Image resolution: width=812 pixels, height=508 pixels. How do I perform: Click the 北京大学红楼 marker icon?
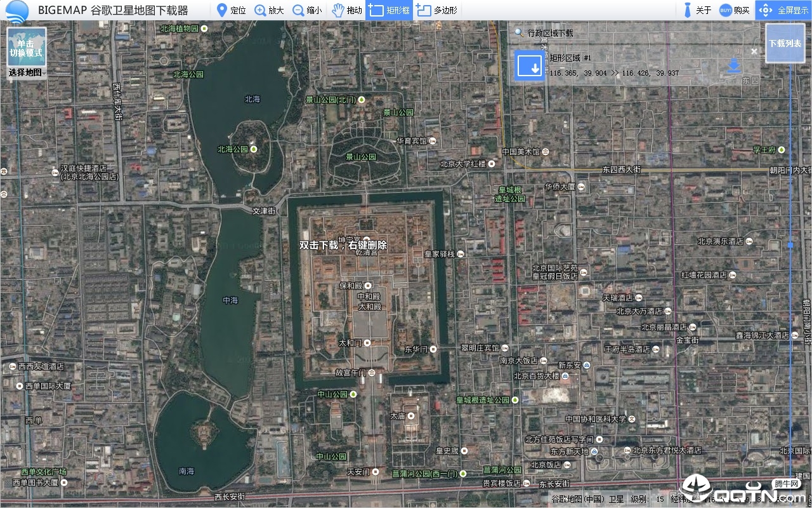pyautogui.click(x=492, y=164)
